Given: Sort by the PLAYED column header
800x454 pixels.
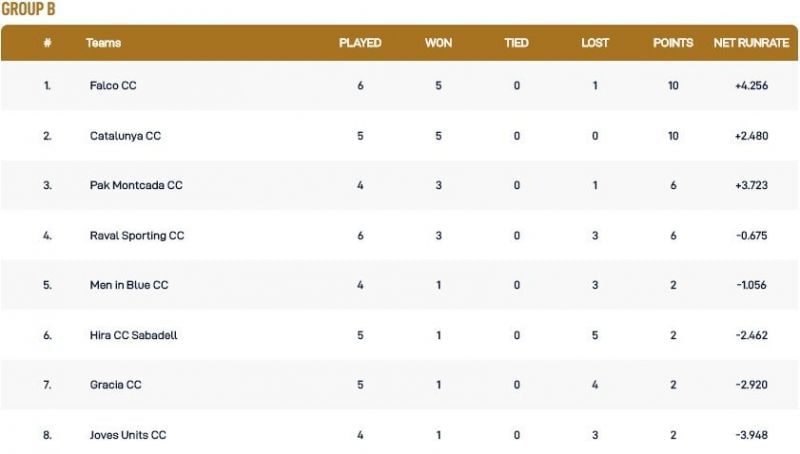Looking at the screenshot, I should 360,44.
